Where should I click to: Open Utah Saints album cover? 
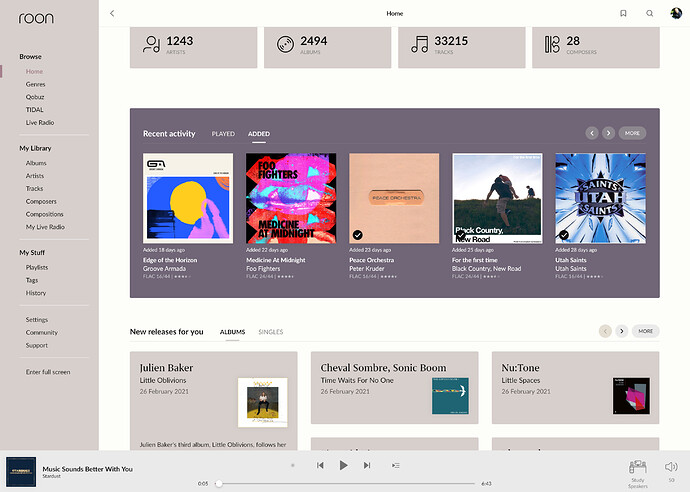601,198
